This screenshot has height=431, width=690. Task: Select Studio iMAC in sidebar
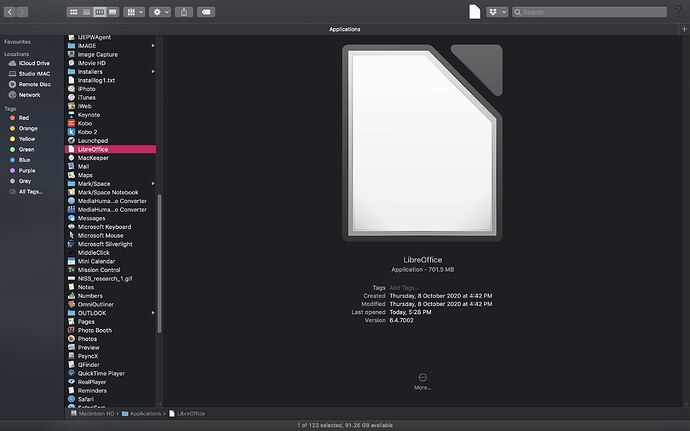point(29,74)
